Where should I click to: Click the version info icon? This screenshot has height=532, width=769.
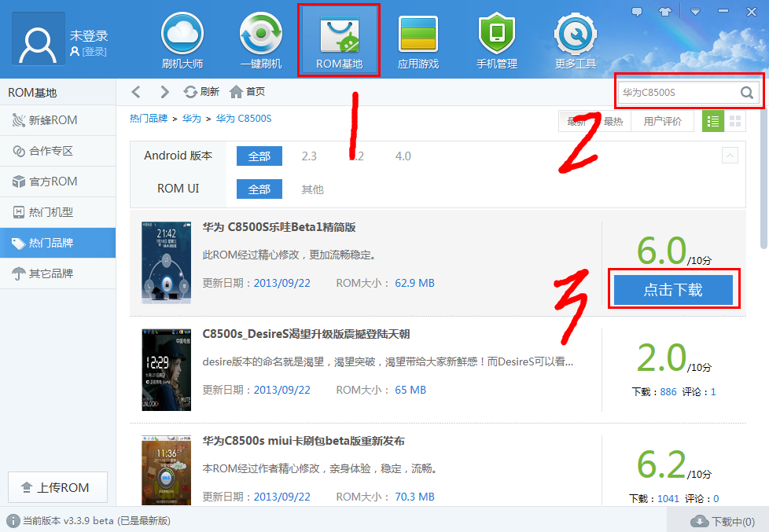13,521
